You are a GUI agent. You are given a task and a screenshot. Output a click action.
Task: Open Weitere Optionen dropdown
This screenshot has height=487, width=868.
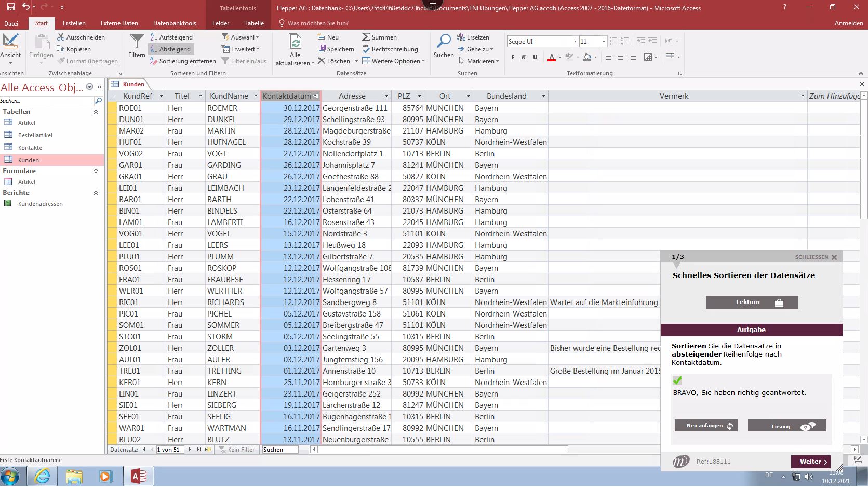[x=394, y=61]
